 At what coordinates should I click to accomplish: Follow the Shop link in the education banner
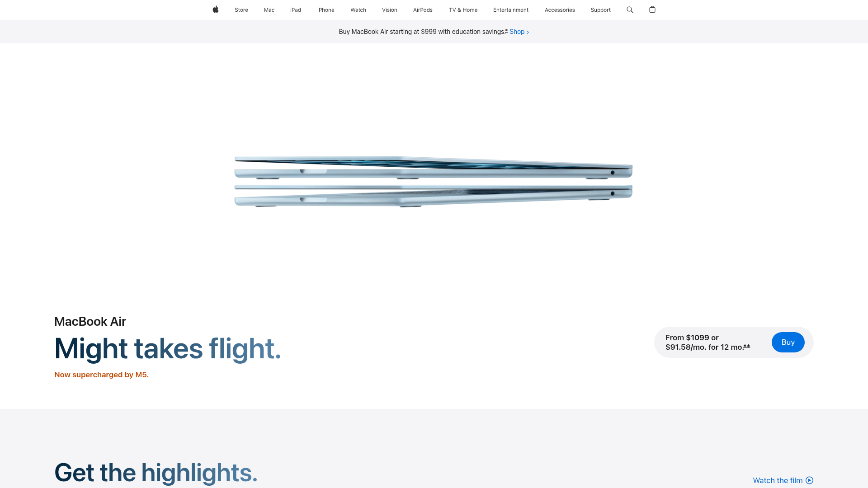[x=517, y=32]
